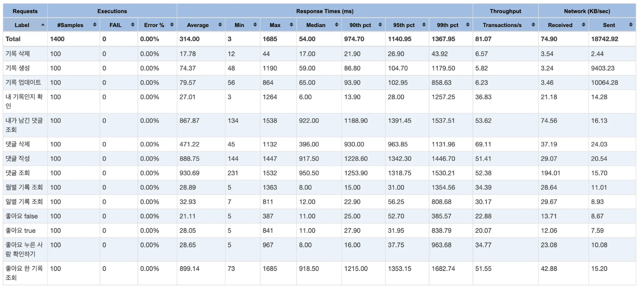This screenshot has height=292, width=644.
Task: Select throughput 69.11 in 댓글 삭제
Action: point(483,144)
